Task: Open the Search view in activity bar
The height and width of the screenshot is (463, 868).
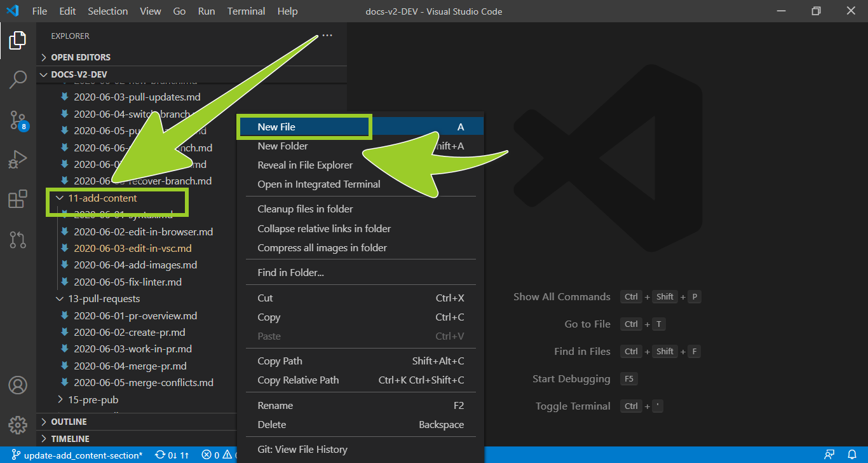Action: [x=18, y=80]
